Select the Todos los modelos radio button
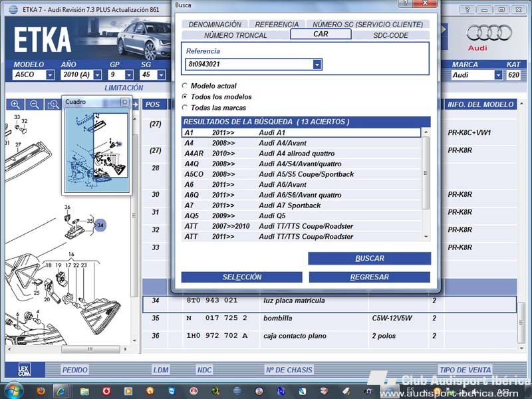The height and width of the screenshot is (399, 532). pos(185,96)
